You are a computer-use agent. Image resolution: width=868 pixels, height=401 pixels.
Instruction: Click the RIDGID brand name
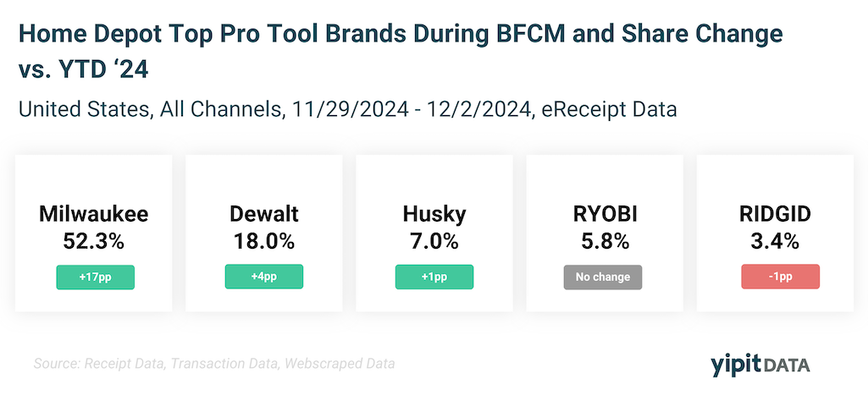click(775, 215)
